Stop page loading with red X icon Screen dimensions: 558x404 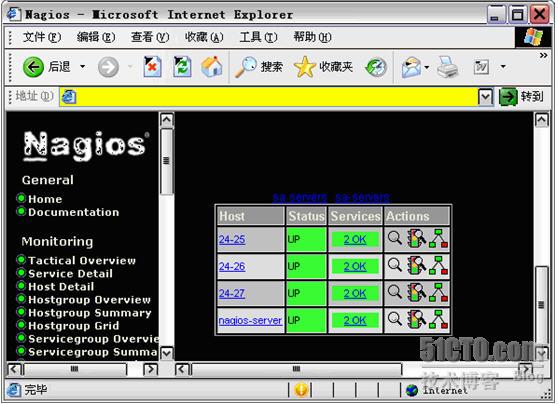[152, 67]
